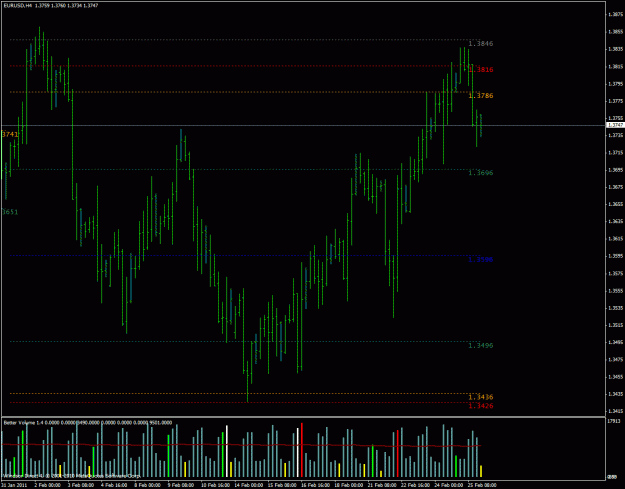Click the 1.3875 price axis value
The image size is (625, 489).
616,14
